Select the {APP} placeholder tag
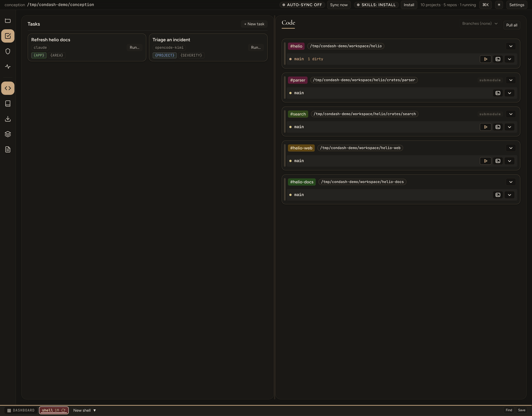This screenshot has height=416, width=532. point(39,55)
